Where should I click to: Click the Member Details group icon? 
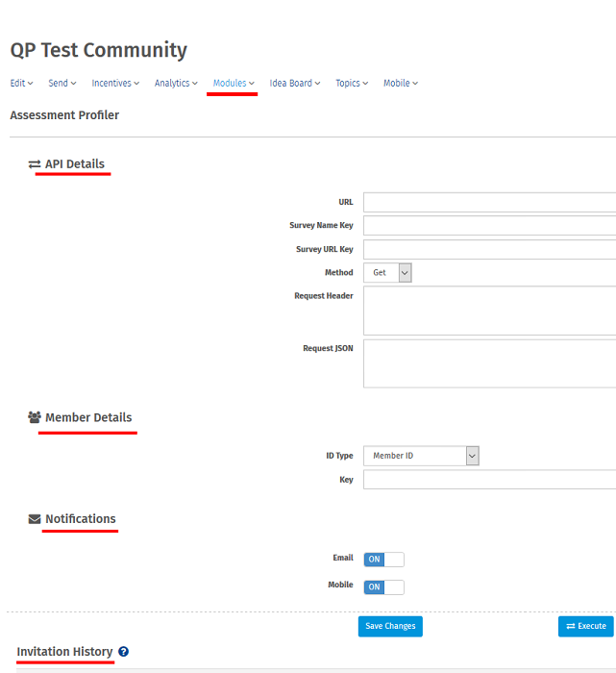[x=35, y=417]
